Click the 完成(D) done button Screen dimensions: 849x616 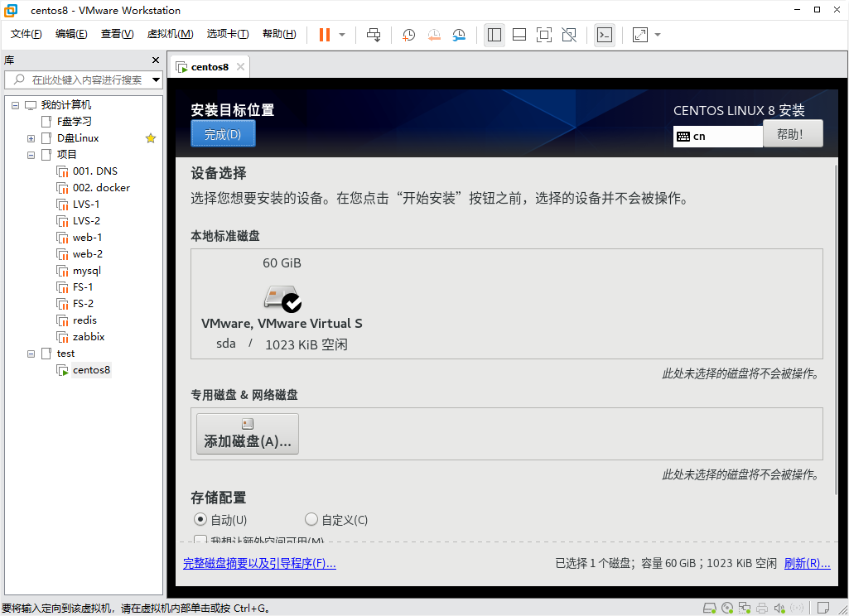[x=223, y=133]
